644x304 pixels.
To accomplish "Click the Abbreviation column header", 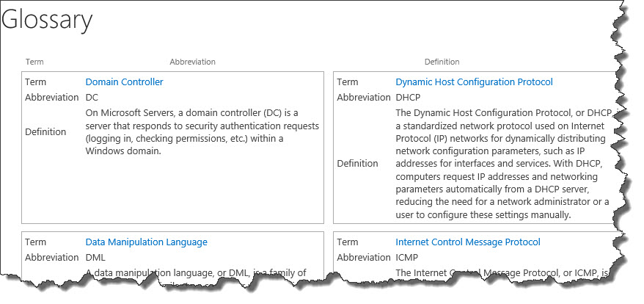I will pyautogui.click(x=193, y=62).
